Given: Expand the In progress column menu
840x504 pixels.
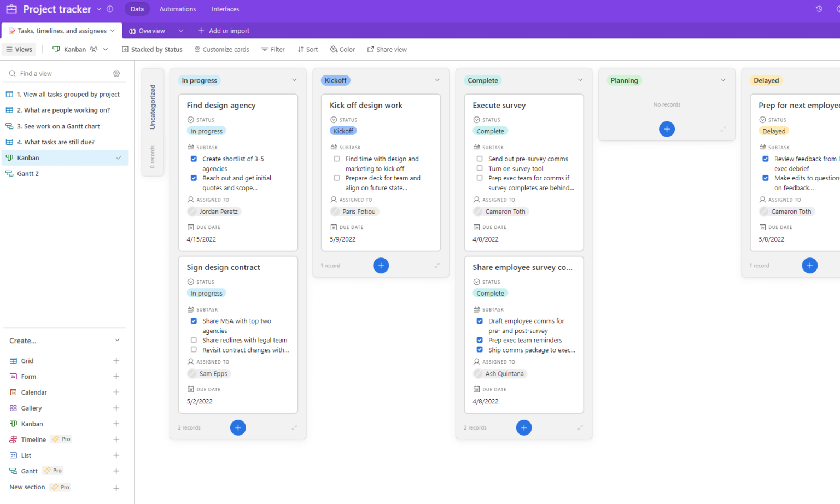Looking at the screenshot, I should [x=294, y=80].
